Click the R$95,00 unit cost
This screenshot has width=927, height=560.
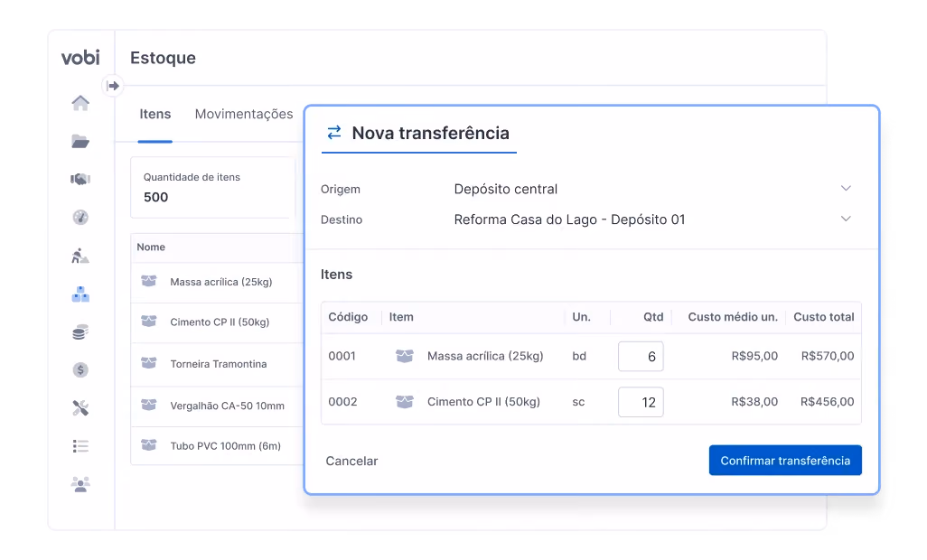pyautogui.click(x=754, y=356)
